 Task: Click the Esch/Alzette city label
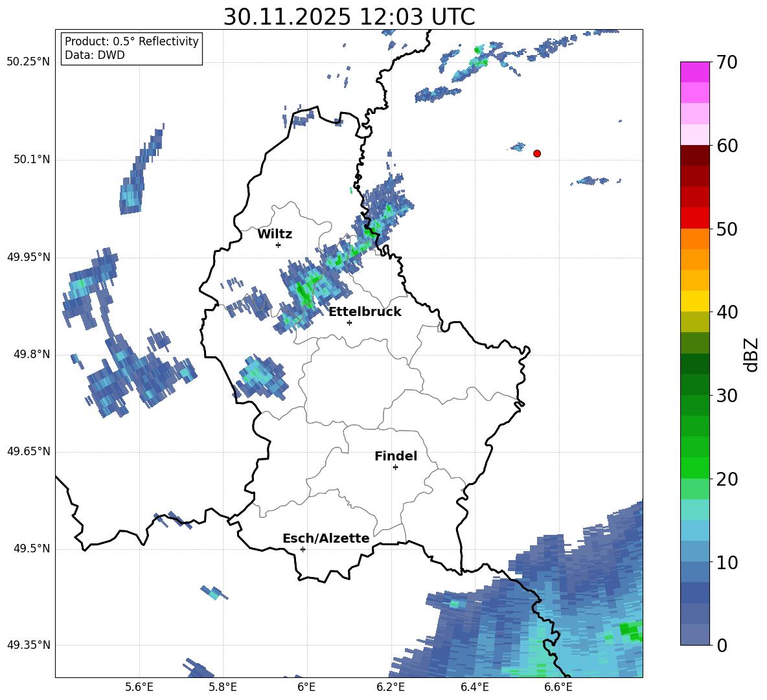pos(326,538)
